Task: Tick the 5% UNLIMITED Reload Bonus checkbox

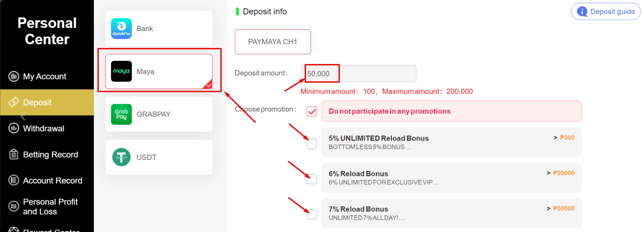Action: [312, 144]
